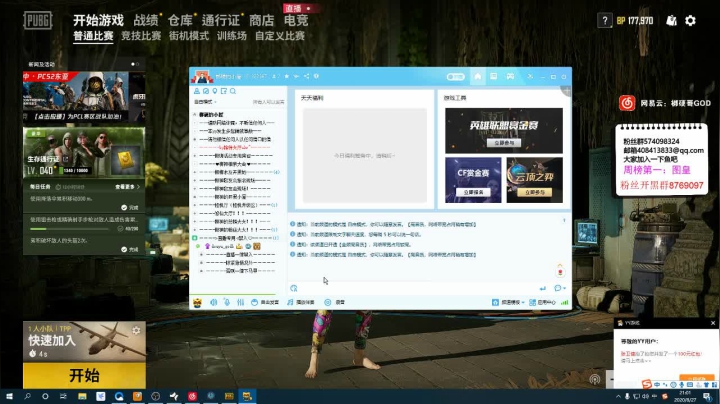Click the PUBG logo
Image resolution: width=720 pixels, height=404 pixels.
coord(38,21)
